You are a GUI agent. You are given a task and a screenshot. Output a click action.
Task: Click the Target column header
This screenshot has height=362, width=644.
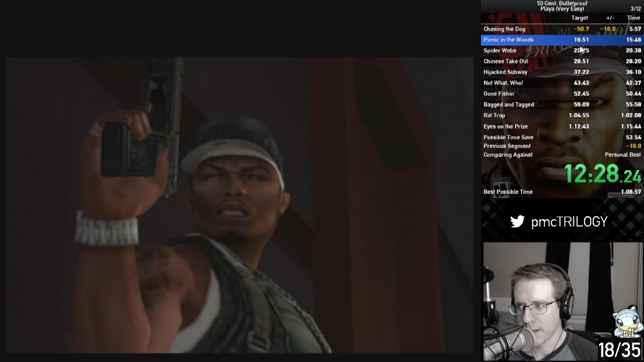(x=580, y=18)
